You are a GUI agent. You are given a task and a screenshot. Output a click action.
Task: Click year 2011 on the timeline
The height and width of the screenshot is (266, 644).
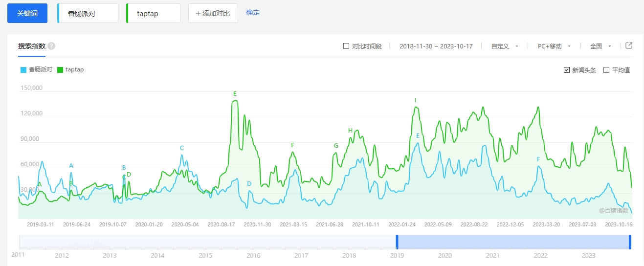[18, 255]
